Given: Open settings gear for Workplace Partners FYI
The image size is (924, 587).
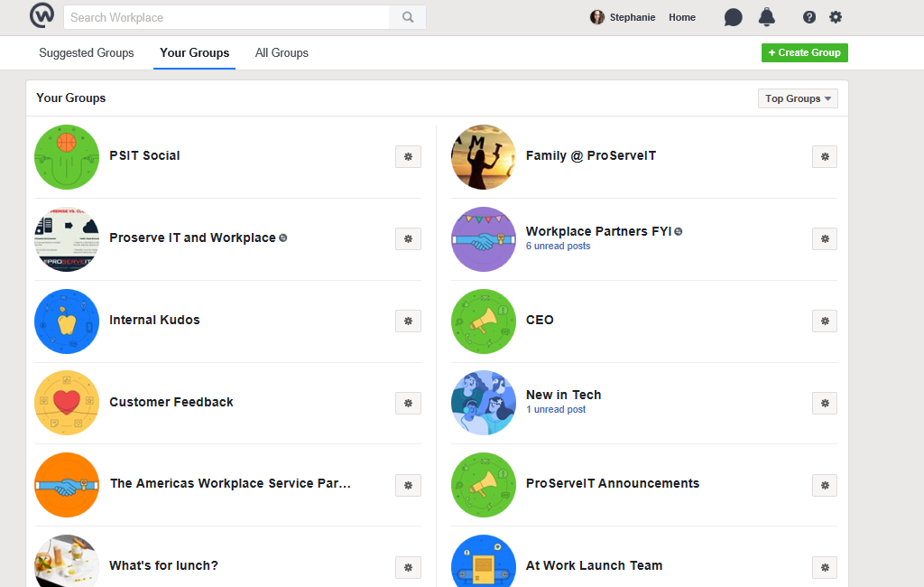Looking at the screenshot, I should point(825,239).
